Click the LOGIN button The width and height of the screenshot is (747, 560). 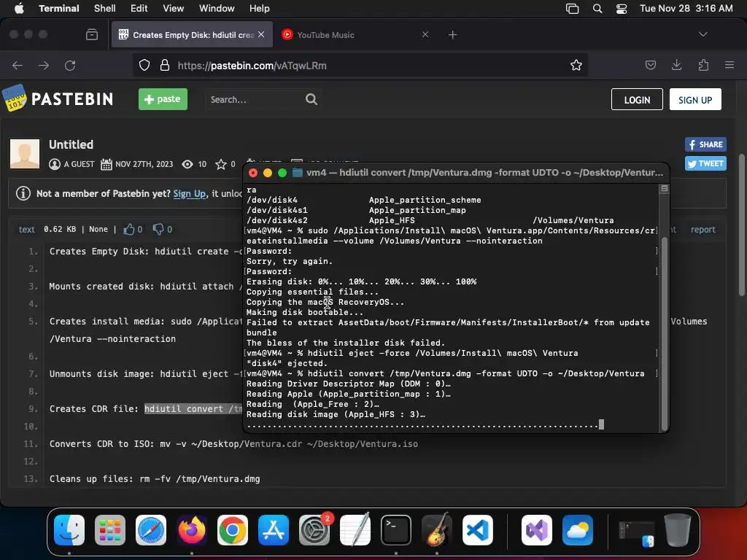pyautogui.click(x=637, y=99)
